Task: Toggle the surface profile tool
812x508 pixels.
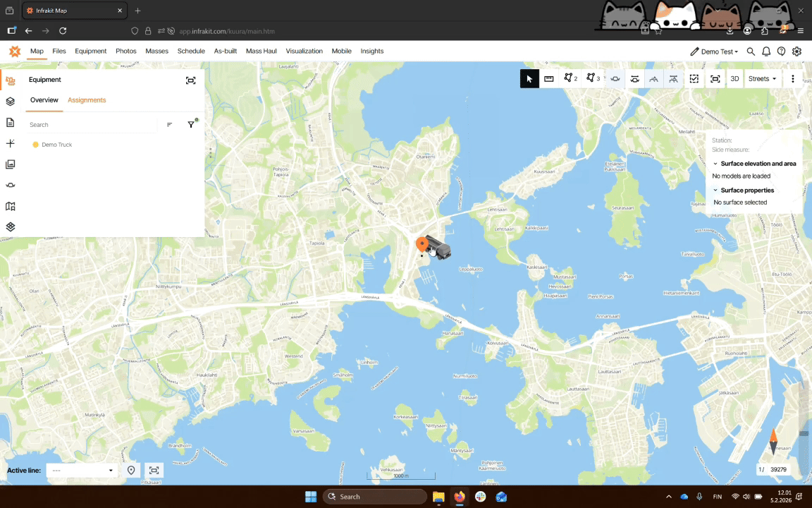Action: (x=654, y=79)
